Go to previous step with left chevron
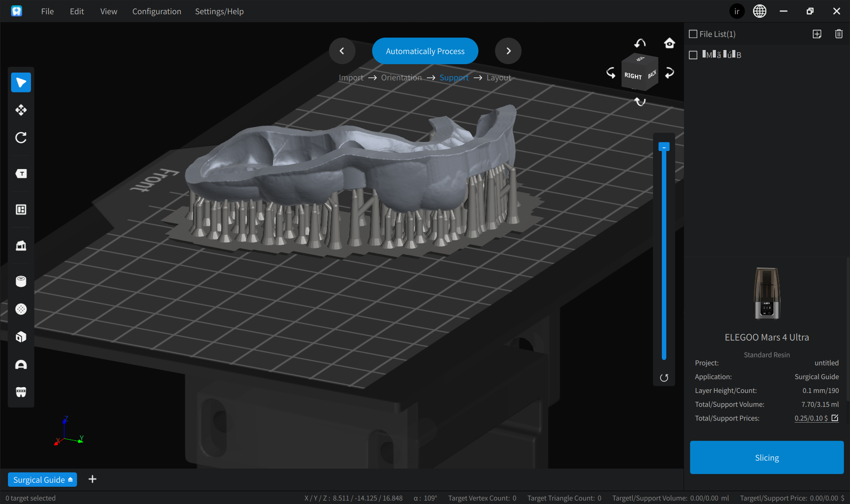850x504 pixels. (342, 51)
